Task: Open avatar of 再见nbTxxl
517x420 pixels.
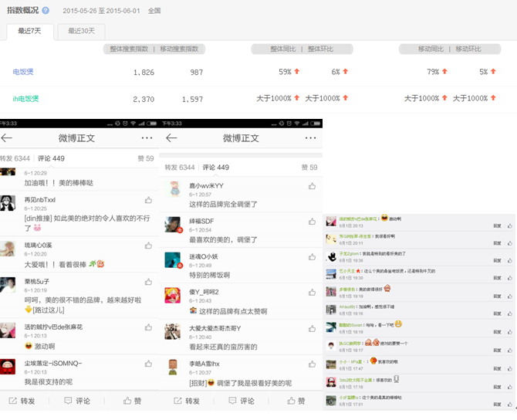Action: pos(8,203)
